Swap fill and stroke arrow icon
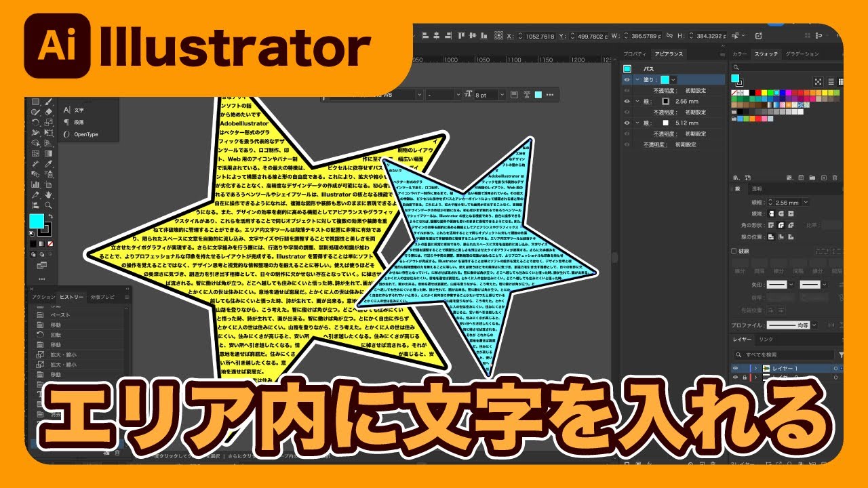The height and width of the screenshot is (488, 868). pyautogui.click(x=51, y=216)
